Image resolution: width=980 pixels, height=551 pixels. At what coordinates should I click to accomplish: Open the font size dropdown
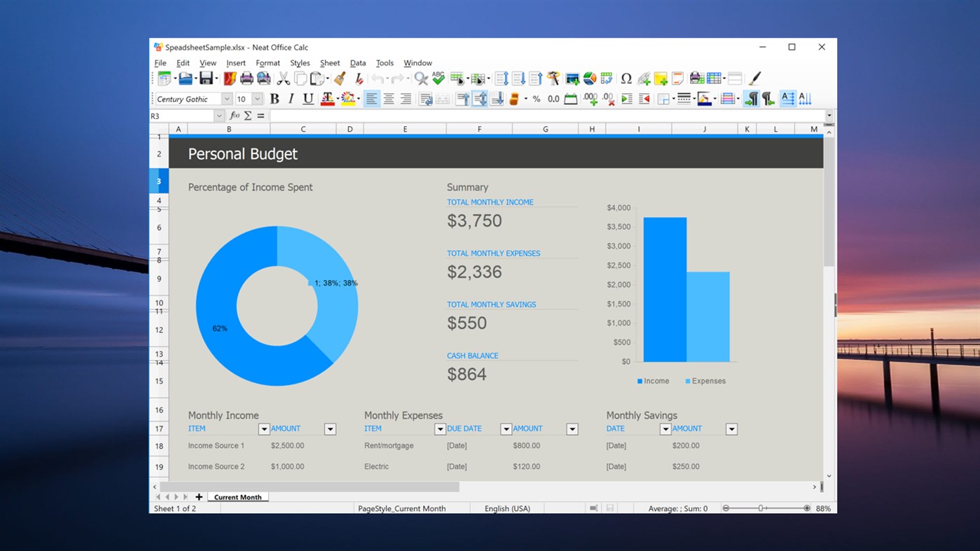[256, 99]
